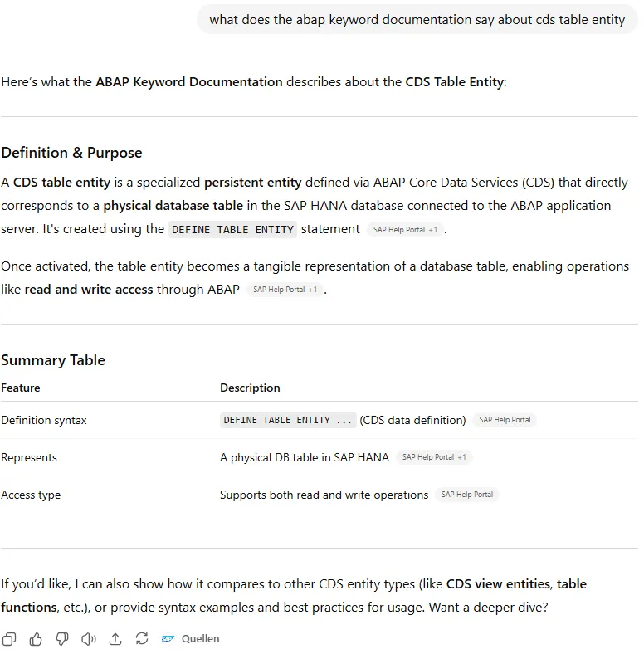
Task: Regenerate the response with circular arrows icon
Action: [x=142, y=639]
